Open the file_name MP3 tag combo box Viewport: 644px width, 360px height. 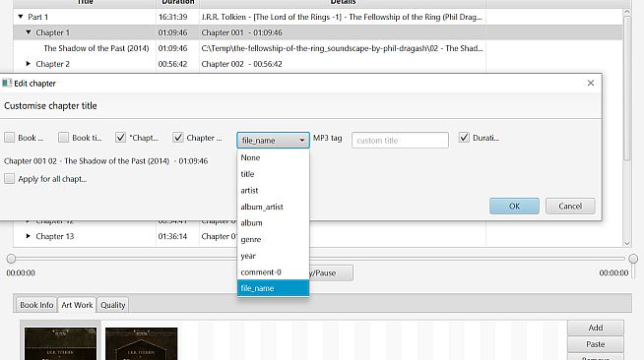(x=273, y=141)
